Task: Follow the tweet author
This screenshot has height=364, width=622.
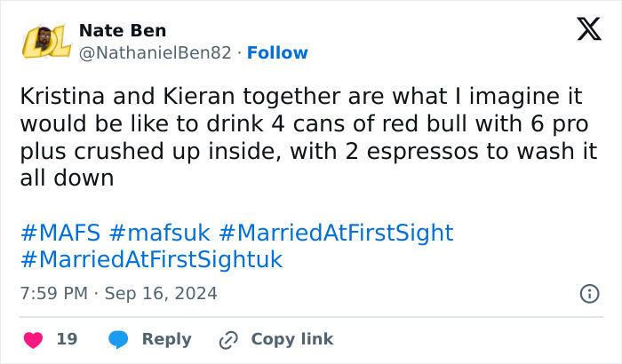Action: coord(277,53)
